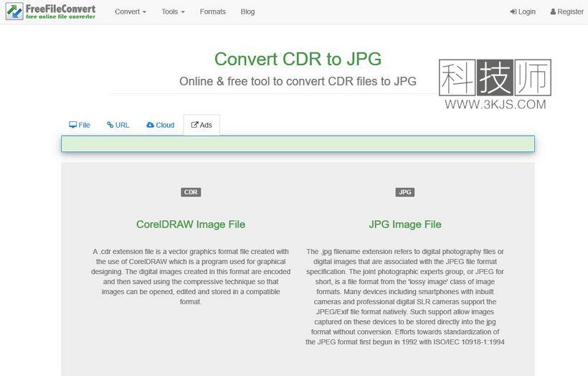Image resolution: width=588 pixels, height=376 pixels.
Task: Click the Login link
Action: coord(523,11)
